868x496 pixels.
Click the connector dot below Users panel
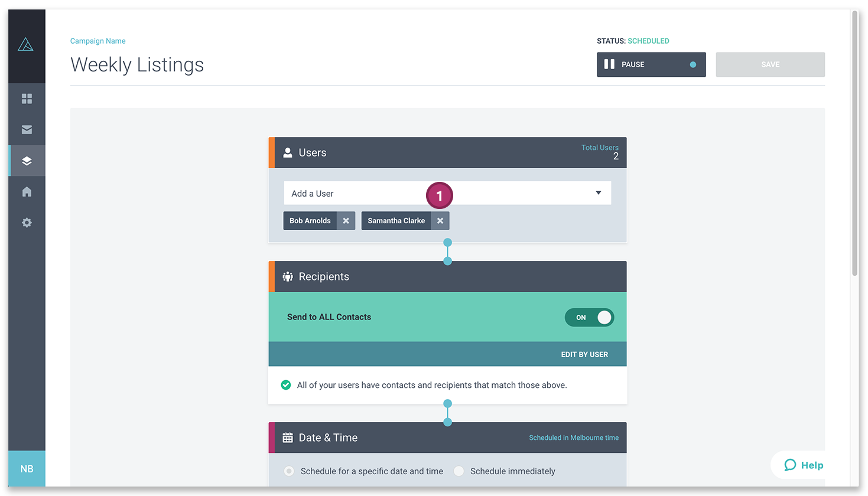pos(447,243)
